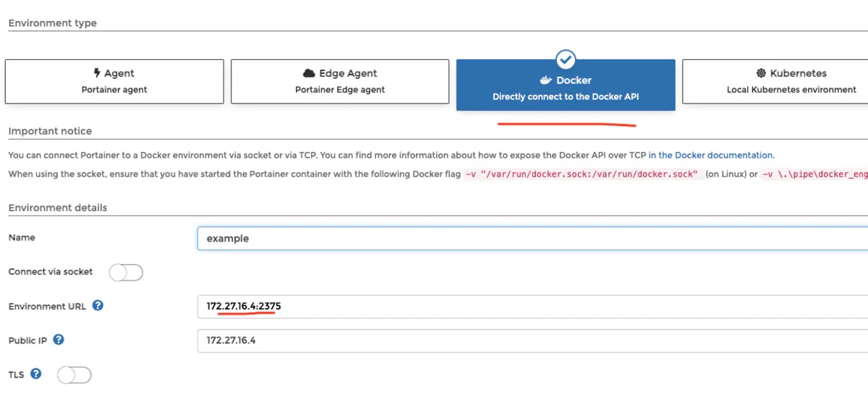The height and width of the screenshot is (405, 868).
Task: Click the Connect via socket label
Action: click(x=51, y=272)
